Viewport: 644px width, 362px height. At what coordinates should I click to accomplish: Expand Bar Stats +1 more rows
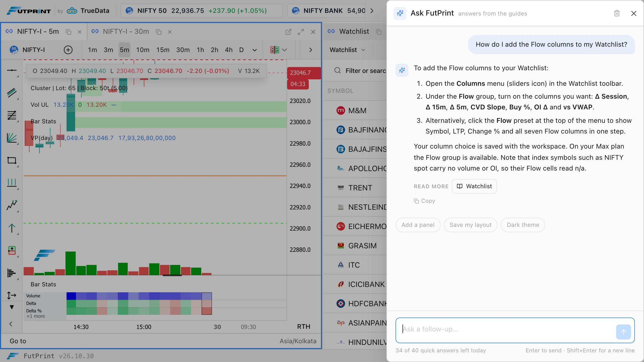(36, 316)
